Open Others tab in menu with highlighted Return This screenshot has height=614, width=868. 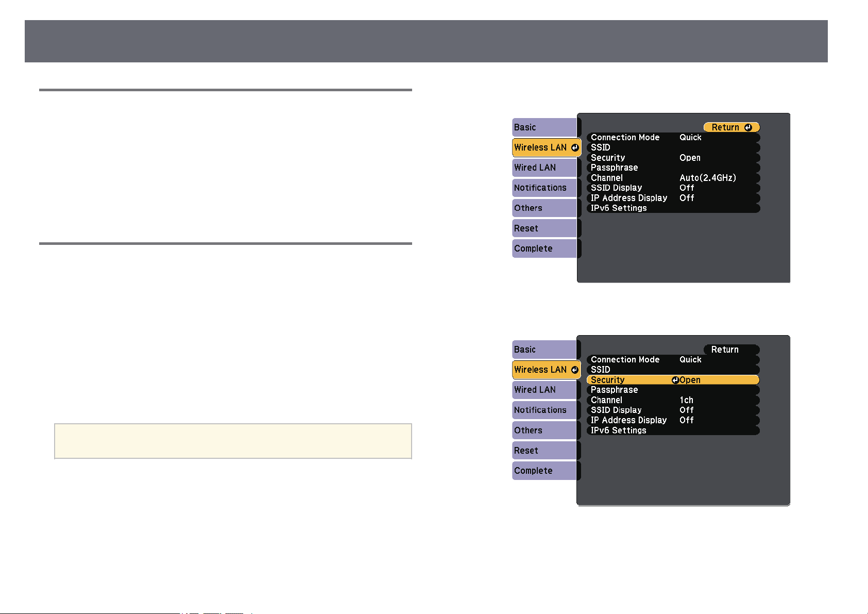(x=544, y=208)
